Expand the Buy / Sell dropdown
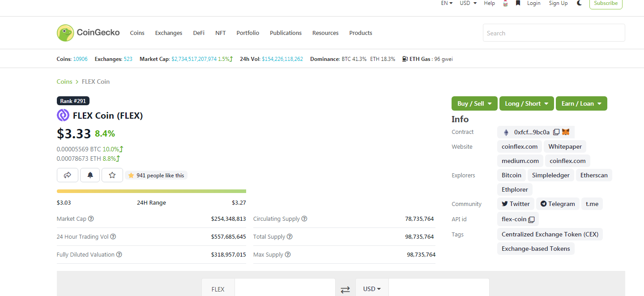 (x=474, y=103)
